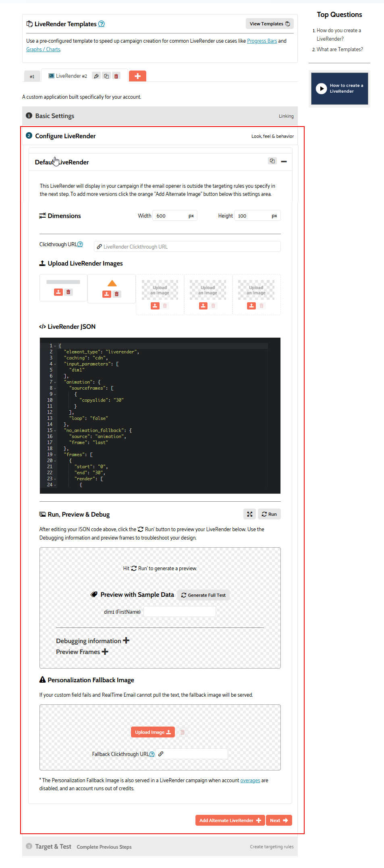Click the Next button
This screenshot has width=384, height=868.
[x=279, y=820]
